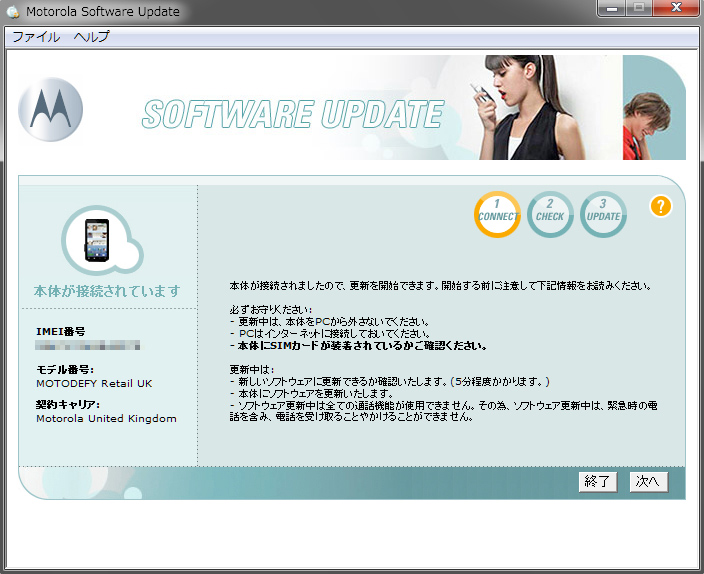
Task: Minimize the Motorola Software Update window
Action: point(612,10)
